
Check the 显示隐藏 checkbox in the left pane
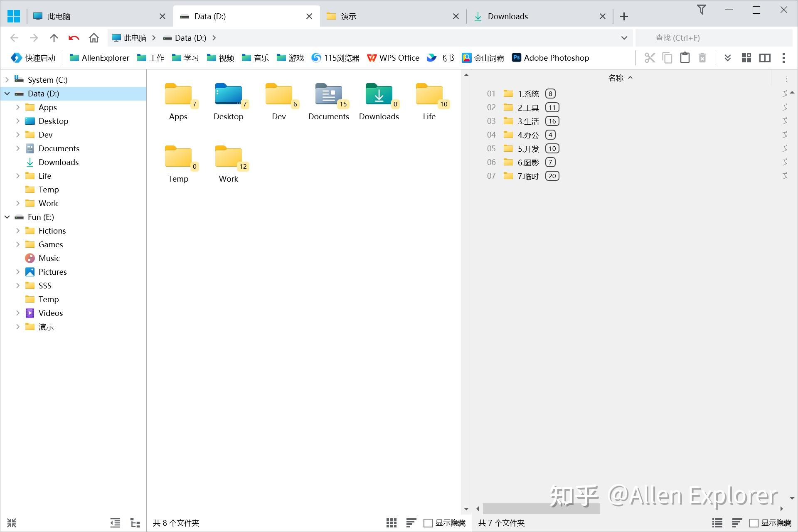(x=429, y=523)
